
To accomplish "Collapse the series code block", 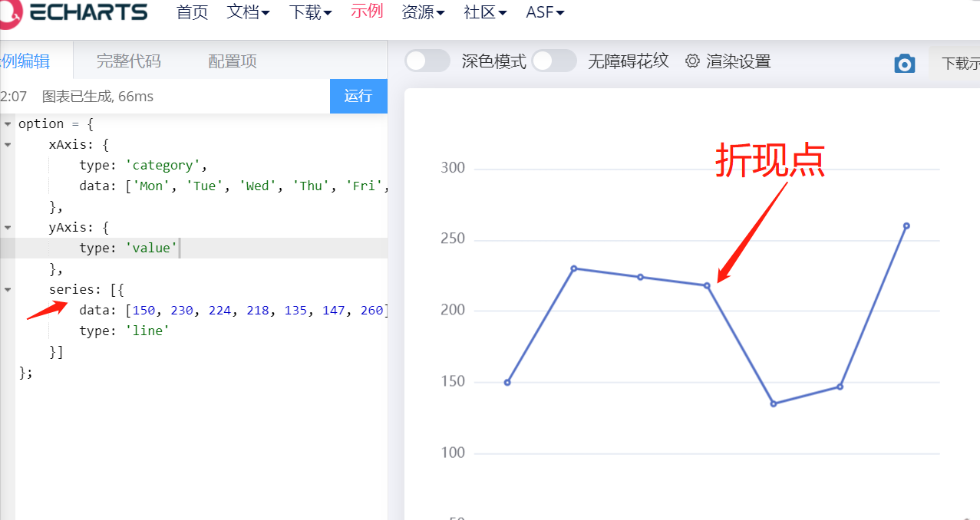I will pyautogui.click(x=7, y=289).
